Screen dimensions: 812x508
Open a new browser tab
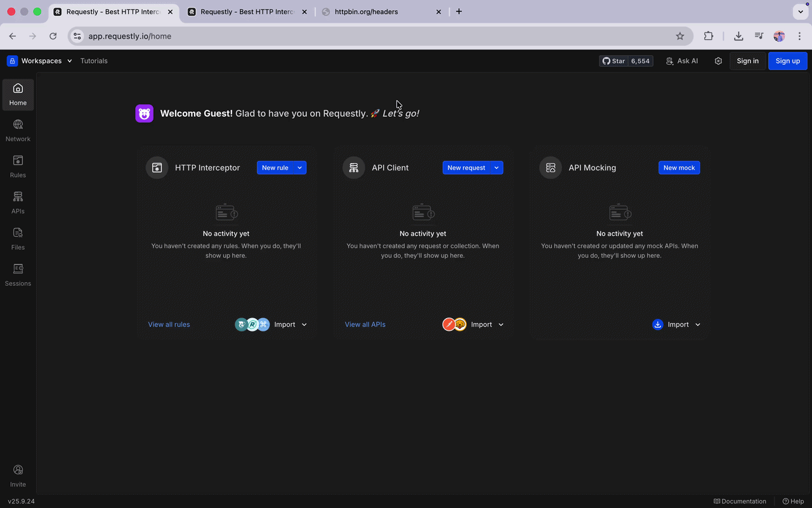pyautogui.click(x=459, y=11)
